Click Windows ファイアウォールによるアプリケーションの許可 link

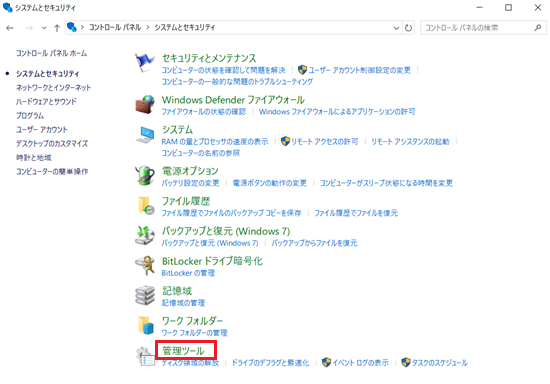coord(337,112)
